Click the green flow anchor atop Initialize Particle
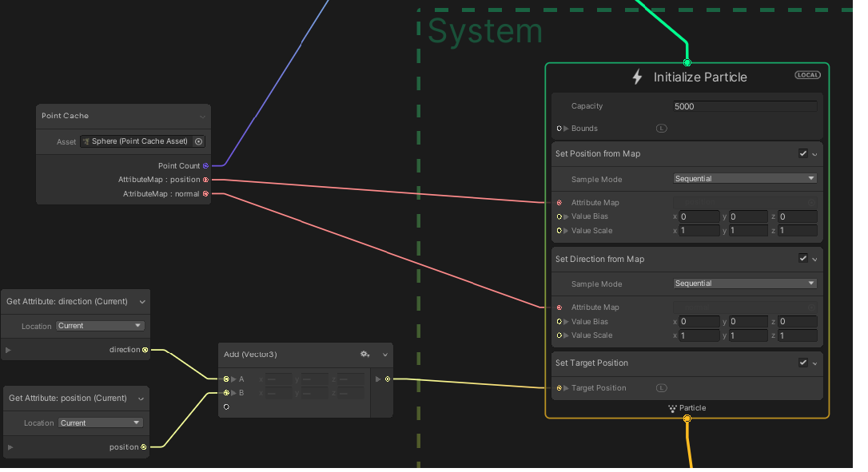This screenshot has height=472, width=868. 686,61
